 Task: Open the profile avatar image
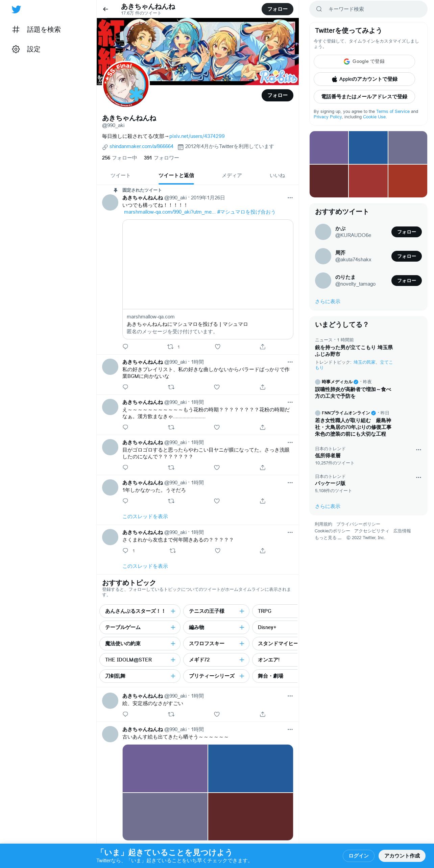(x=126, y=84)
